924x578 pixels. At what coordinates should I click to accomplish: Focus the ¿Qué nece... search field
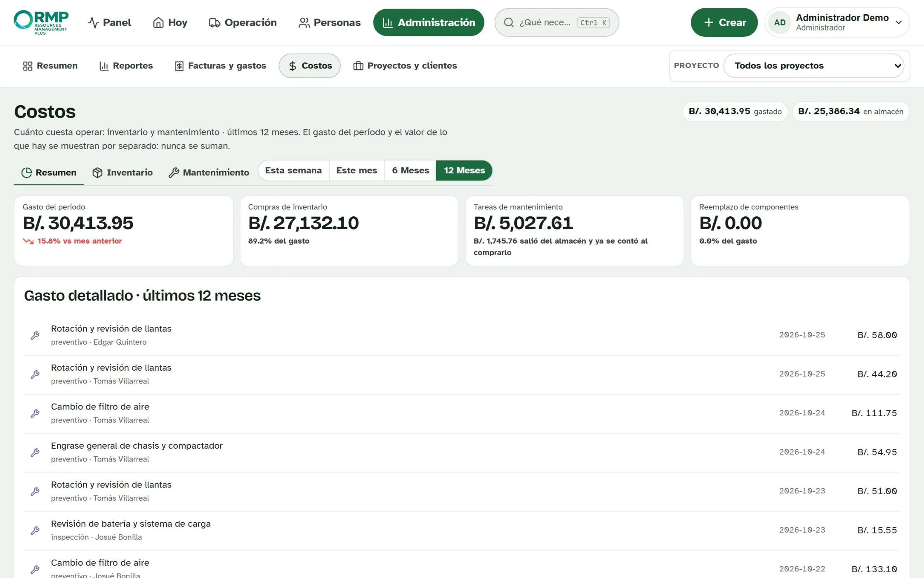pyautogui.click(x=556, y=22)
